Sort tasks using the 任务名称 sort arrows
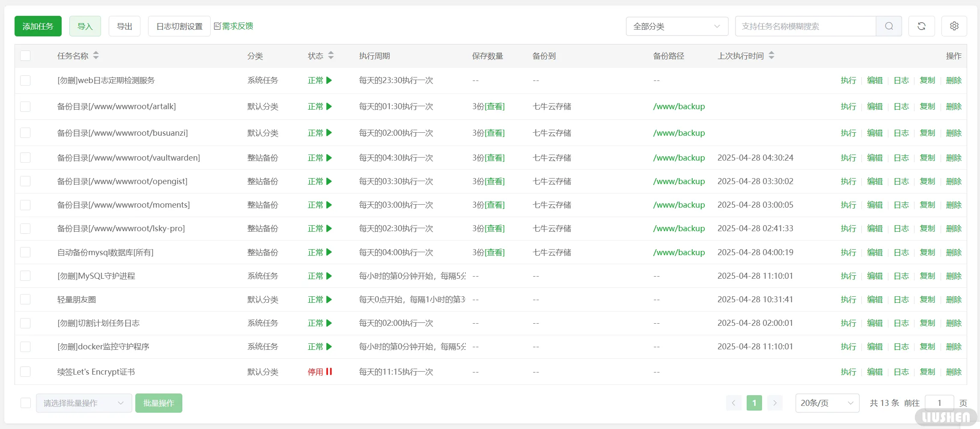Screen dimensions: 980x429 pos(96,55)
